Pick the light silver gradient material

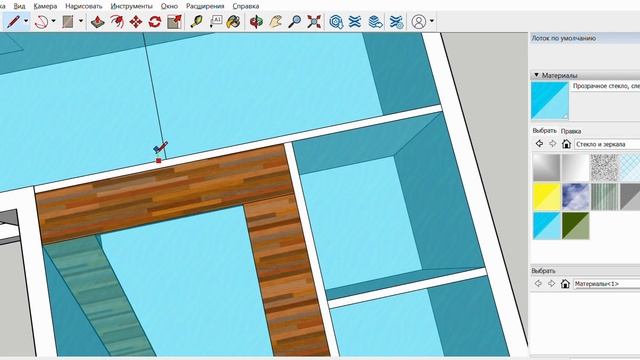576,167
